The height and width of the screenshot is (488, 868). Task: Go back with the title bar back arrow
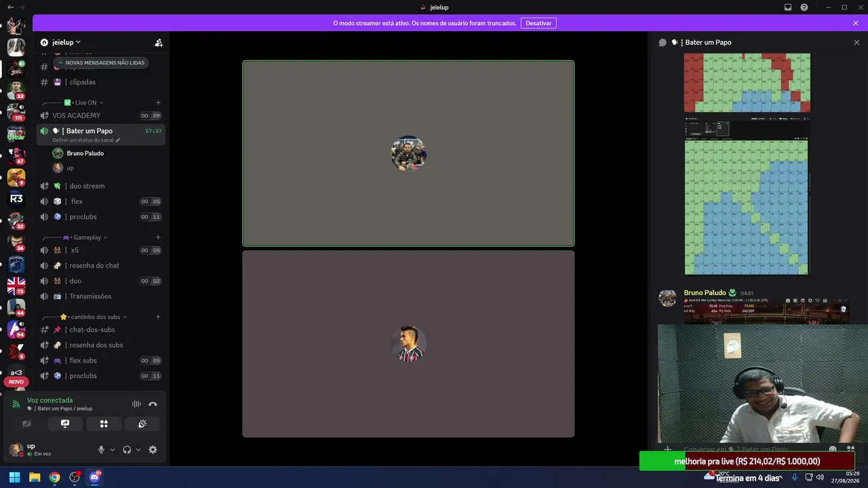tap(10, 7)
